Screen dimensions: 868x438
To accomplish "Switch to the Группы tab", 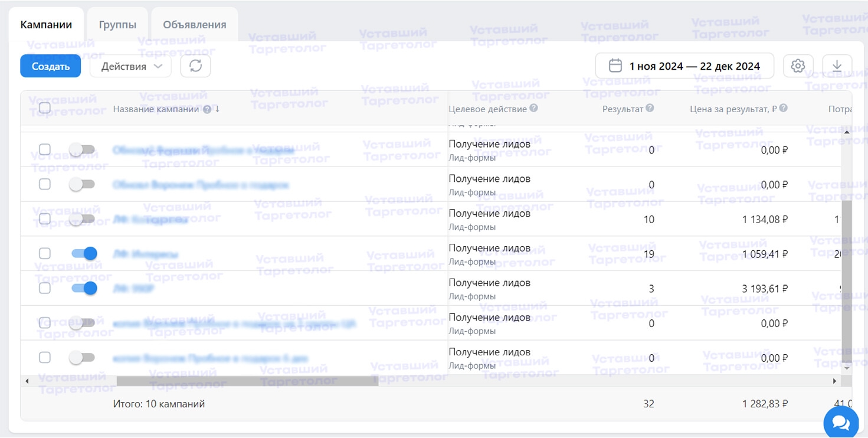I will click(x=117, y=25).
